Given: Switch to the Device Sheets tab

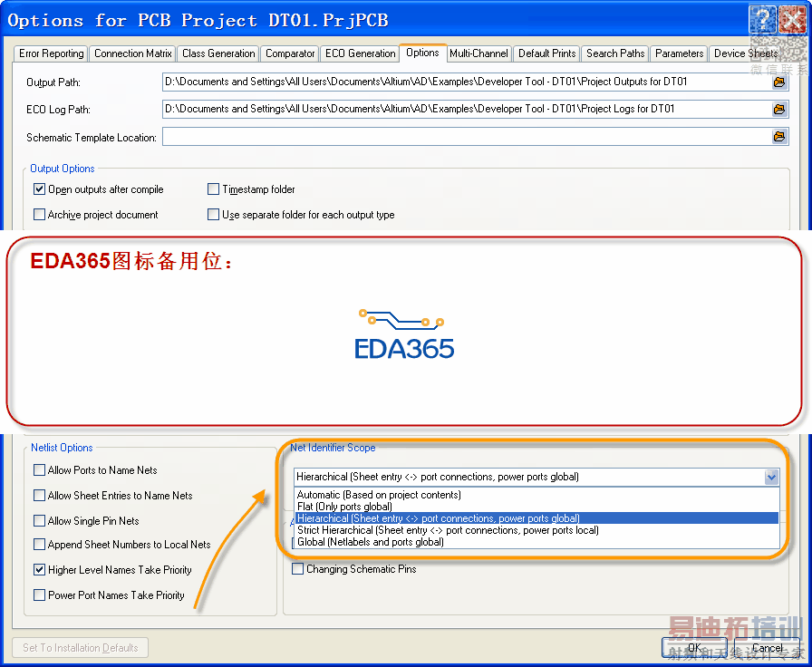Looking at the screenshot, I should (x=746, y=53).
